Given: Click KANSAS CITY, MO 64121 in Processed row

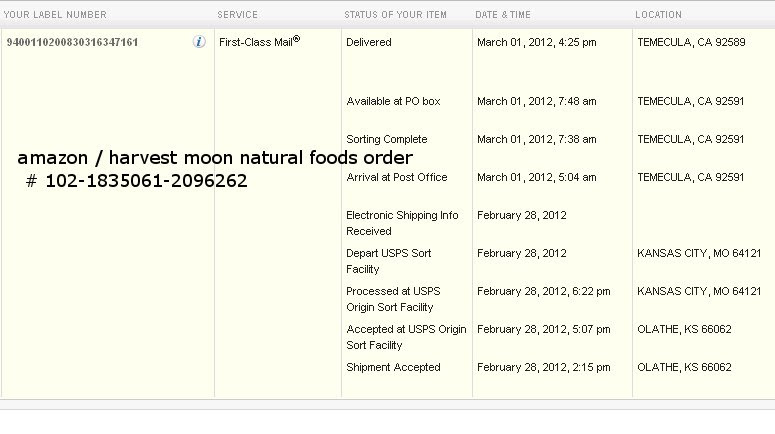Looking at the screenshot, I should (699, 291).
